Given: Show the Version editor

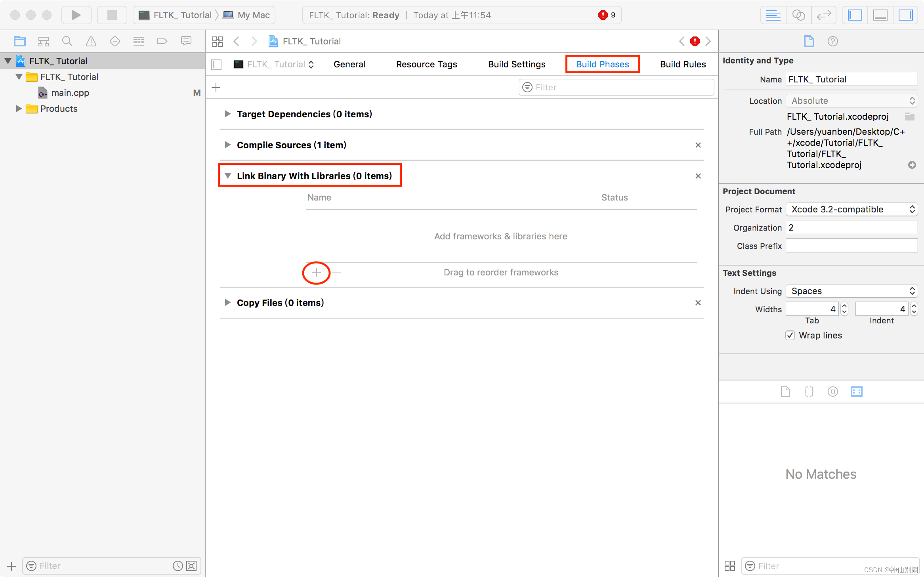Looking at the screenshot, I should (824, 15).
